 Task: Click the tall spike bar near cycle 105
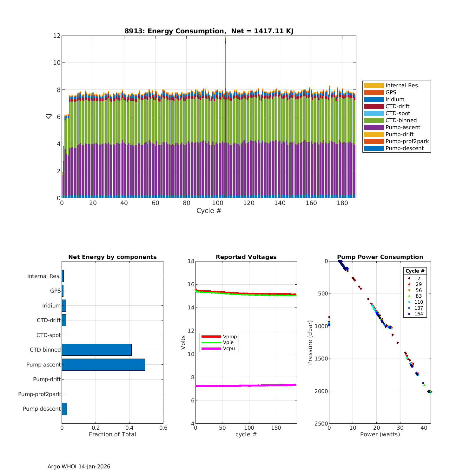225,95
